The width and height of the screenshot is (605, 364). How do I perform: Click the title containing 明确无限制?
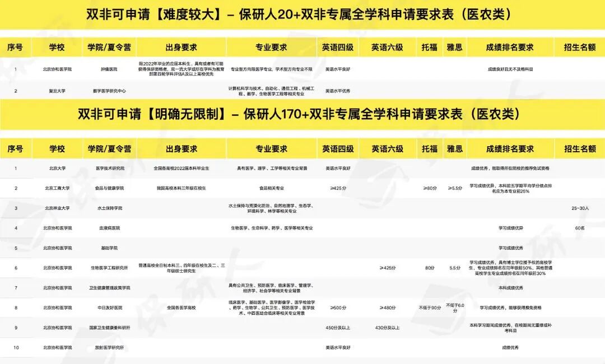click(299, 114)
